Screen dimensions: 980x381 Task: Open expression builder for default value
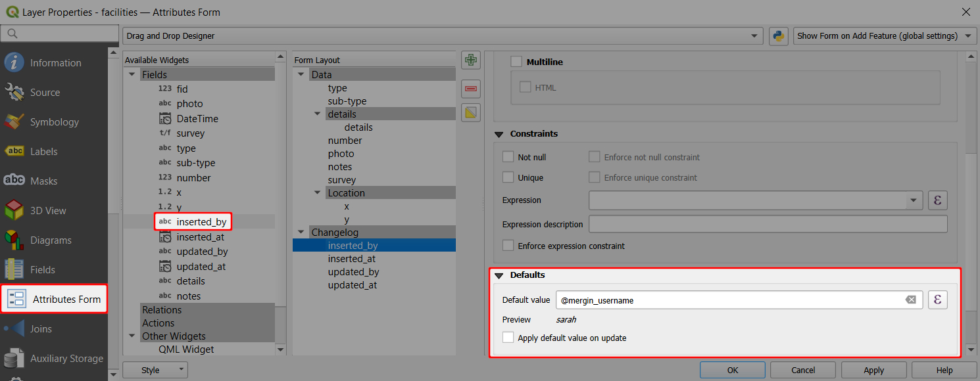(938, 300)
